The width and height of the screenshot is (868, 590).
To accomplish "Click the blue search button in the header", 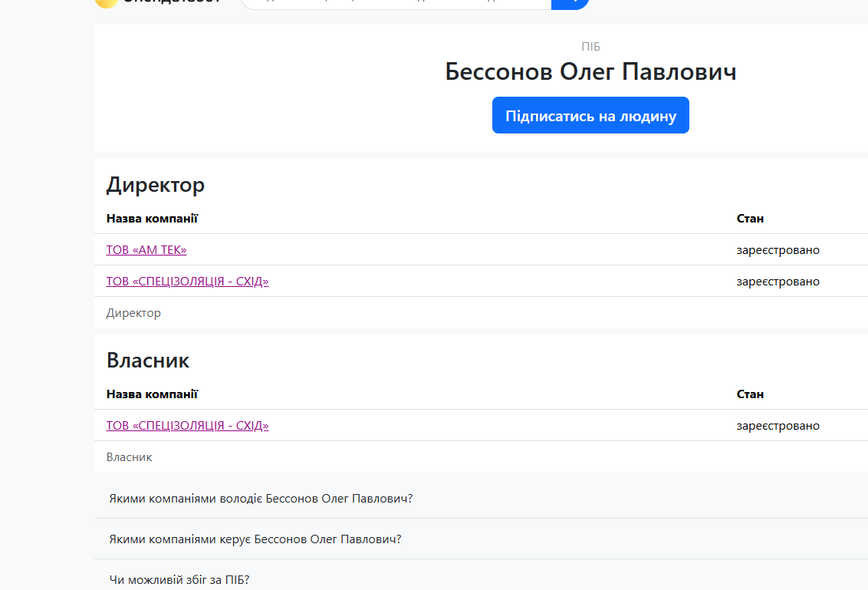I will click(x=570, y=3).
